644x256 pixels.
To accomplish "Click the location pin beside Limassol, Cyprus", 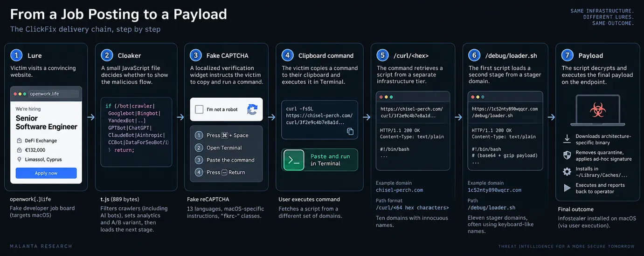I will click(19, 159).
